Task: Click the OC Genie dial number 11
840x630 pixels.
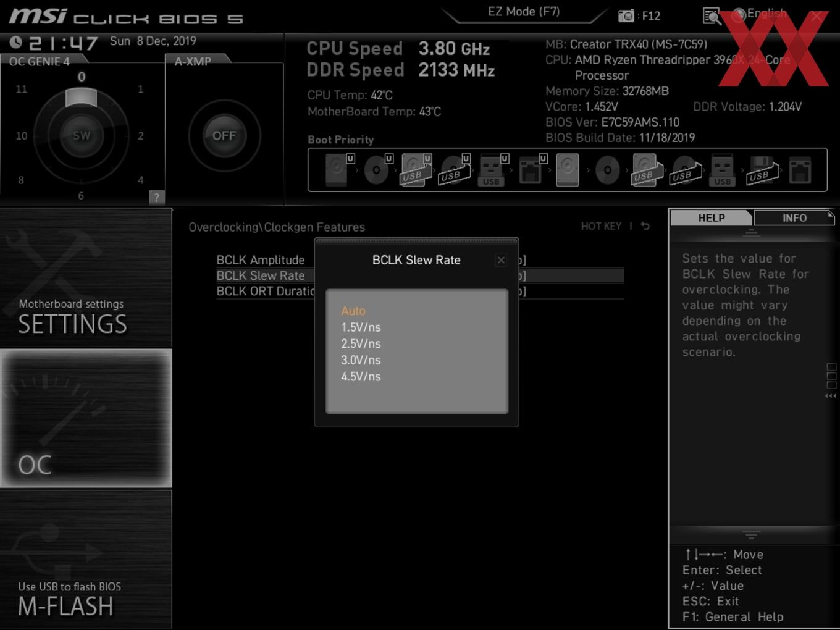Action: (22, 89)
